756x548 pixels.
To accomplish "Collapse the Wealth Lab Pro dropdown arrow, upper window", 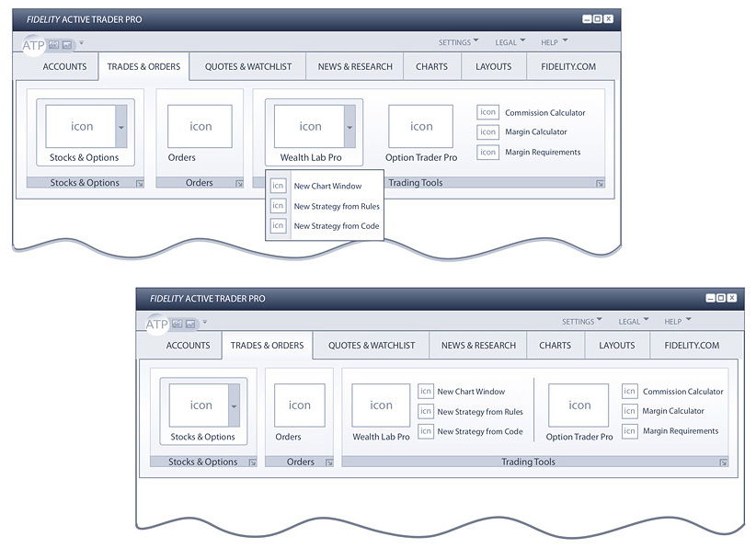I will click(x=349, y=127).
